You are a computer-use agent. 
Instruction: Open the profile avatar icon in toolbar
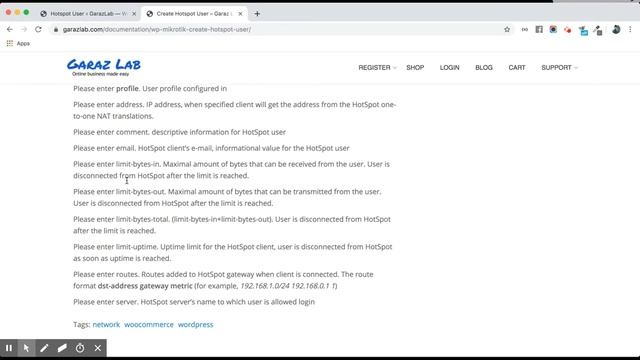616,29
